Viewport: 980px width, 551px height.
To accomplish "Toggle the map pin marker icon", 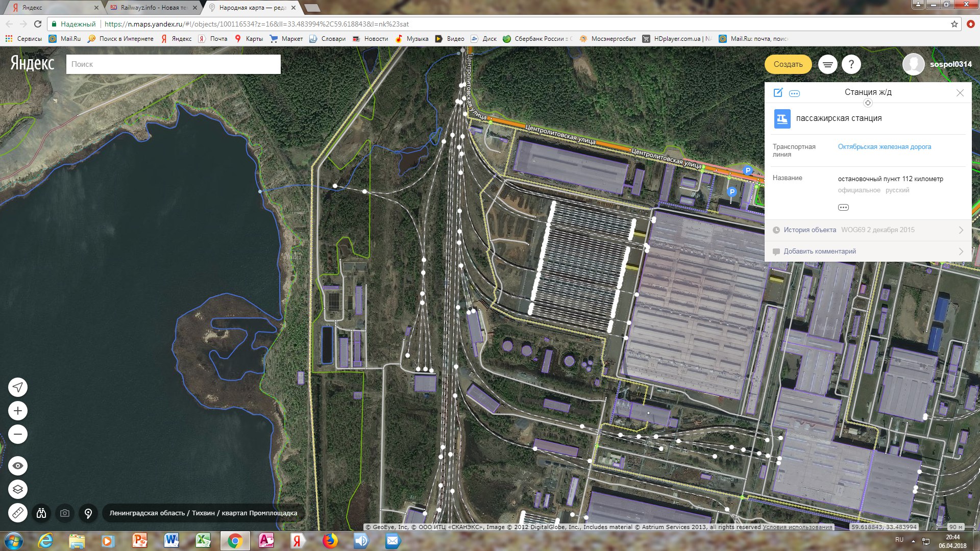I will point(88,513).
